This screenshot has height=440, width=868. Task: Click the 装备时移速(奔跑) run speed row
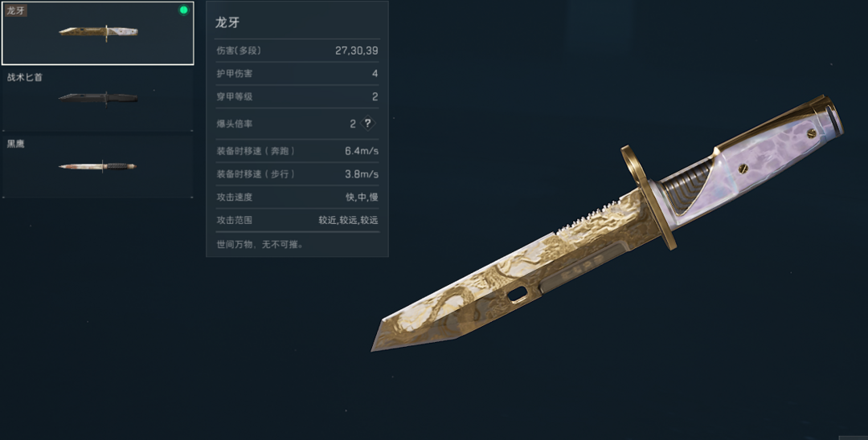click(297, 151)
